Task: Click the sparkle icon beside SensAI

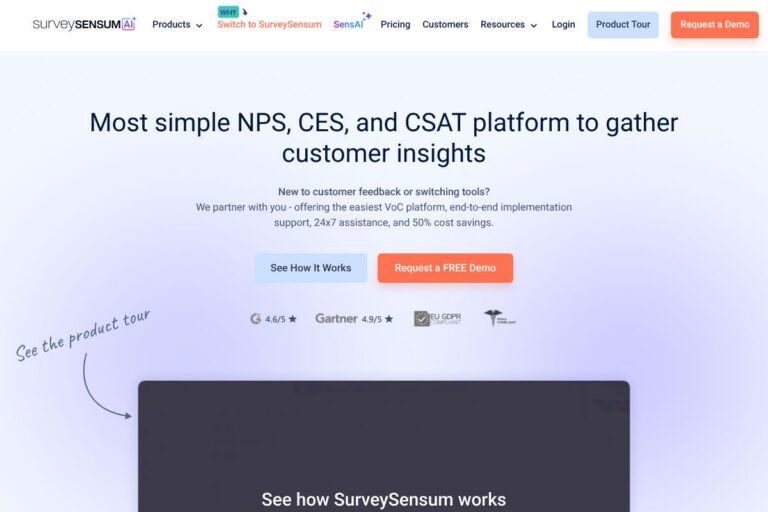Action: click(367, 16)
